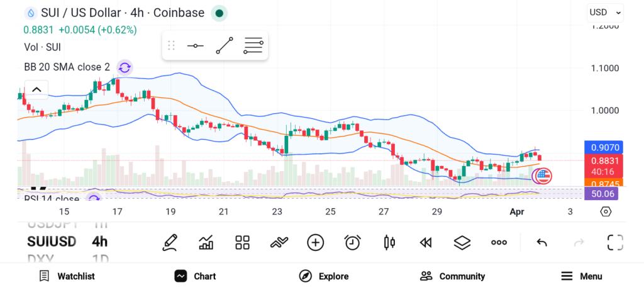Expand the three-dots more options

coord(499,242)
